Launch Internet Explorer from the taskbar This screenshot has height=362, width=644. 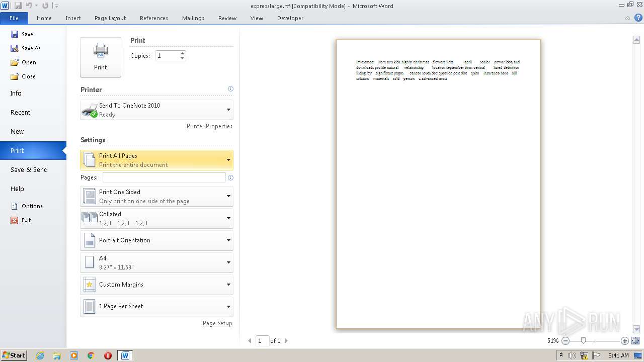40,355
